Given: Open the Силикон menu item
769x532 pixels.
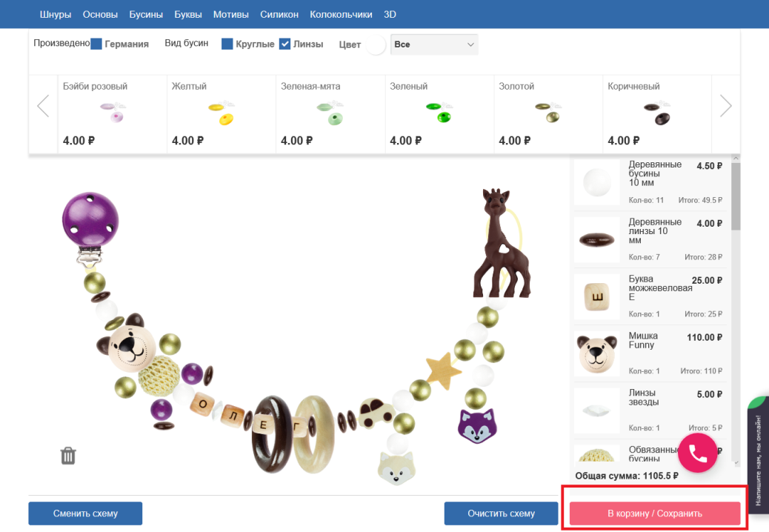Looking at the screenshot, I should 279,14.
